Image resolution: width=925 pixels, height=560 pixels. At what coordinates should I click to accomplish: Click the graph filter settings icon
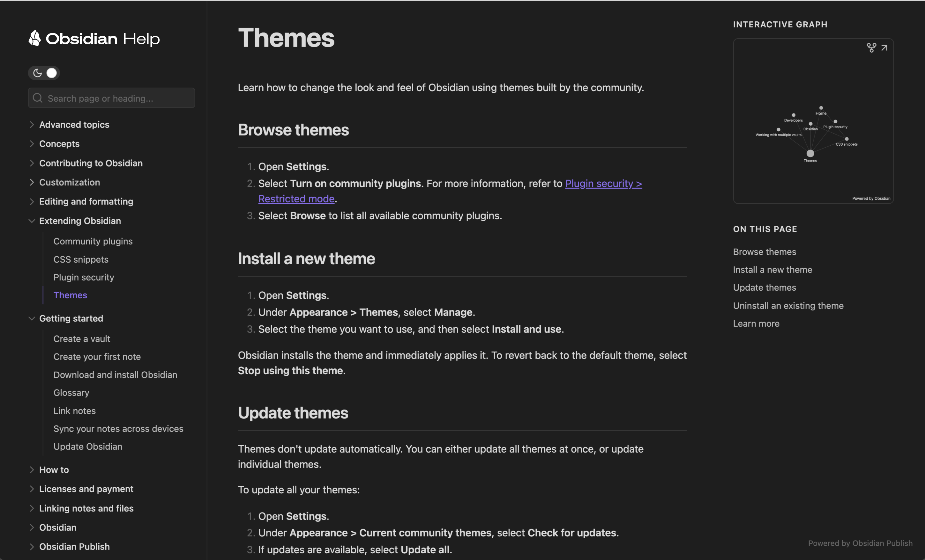(871, 47)
